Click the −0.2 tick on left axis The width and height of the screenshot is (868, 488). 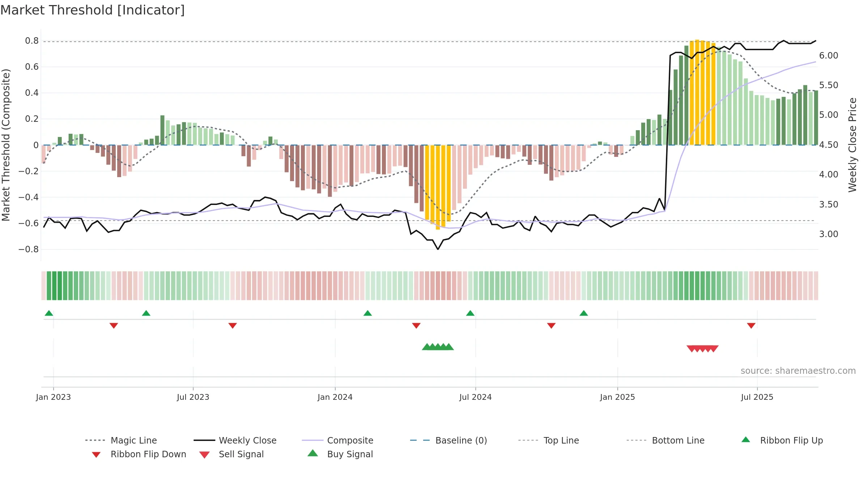point(29,171)
